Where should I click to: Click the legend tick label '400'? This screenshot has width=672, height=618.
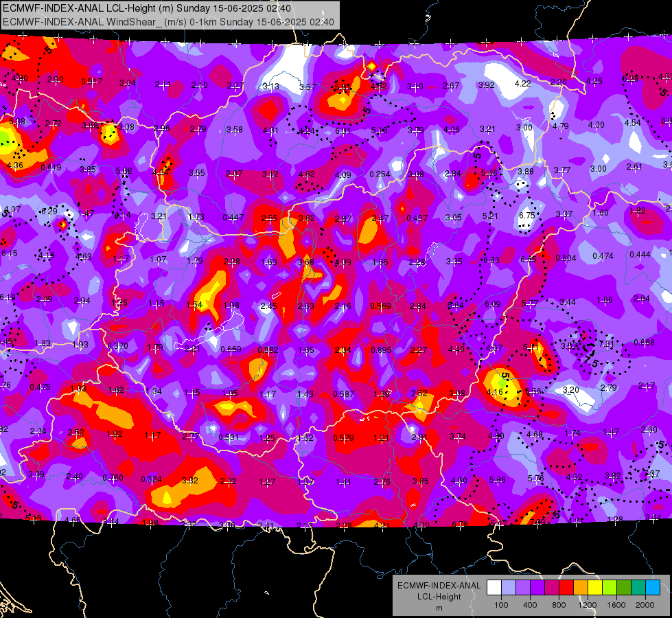(530, 605)
